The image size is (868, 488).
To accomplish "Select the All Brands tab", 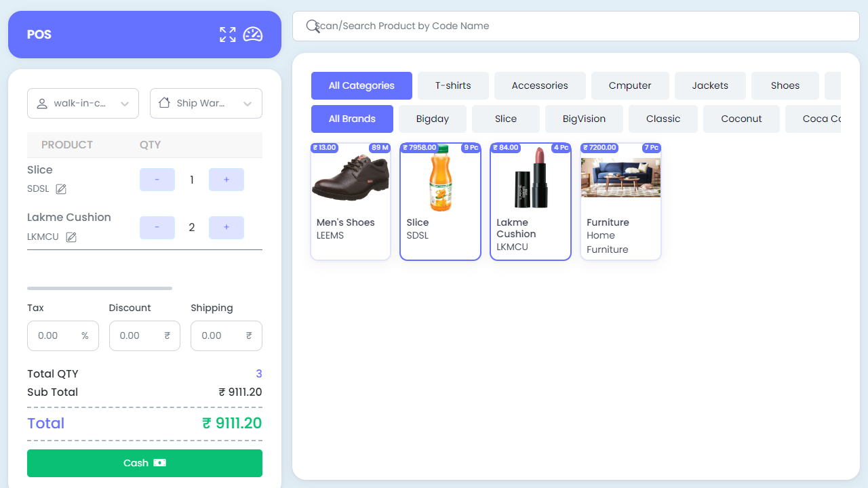I will coord(352,119).
